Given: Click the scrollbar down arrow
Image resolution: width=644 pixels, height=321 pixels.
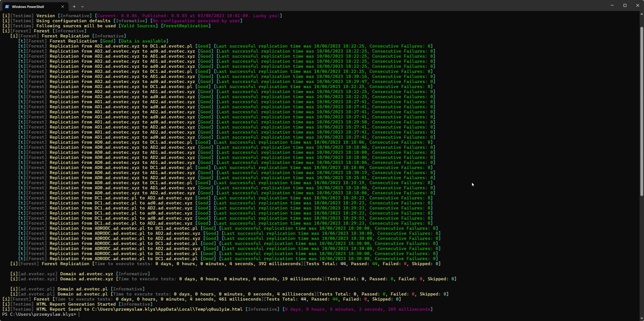Looking at the screenshot, I should pos(641,318).
